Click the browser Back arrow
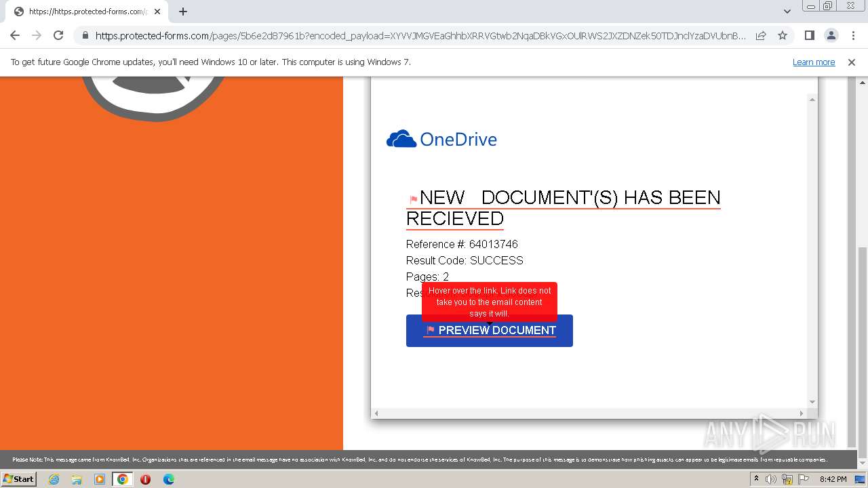The height and width of the screenshot is (488, 868). 15,35
